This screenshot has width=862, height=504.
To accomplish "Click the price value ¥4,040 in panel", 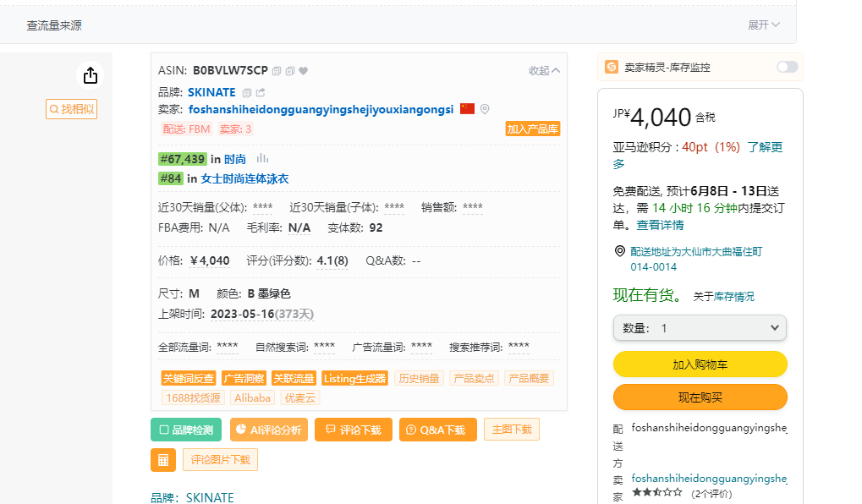I will (x=210, y=261).
